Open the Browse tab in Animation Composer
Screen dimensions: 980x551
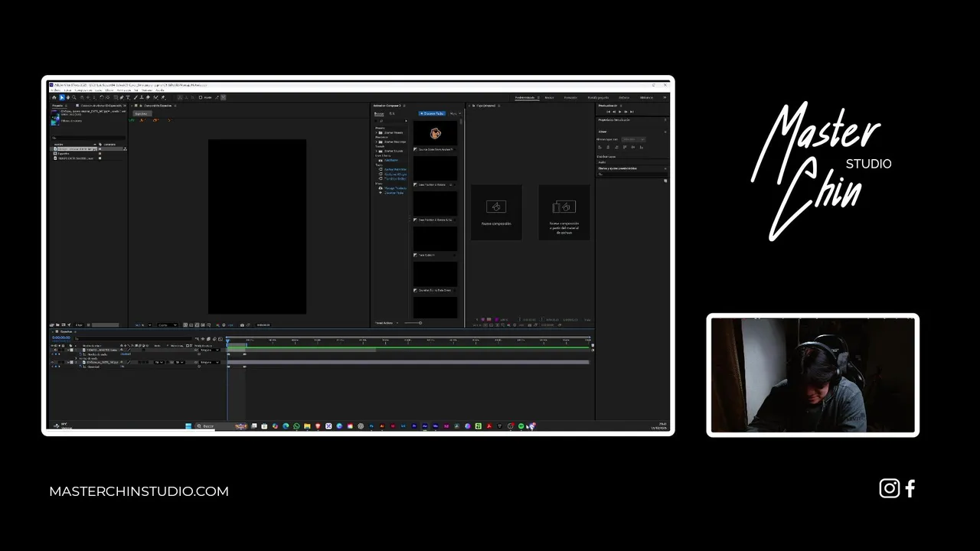point(379,113)
